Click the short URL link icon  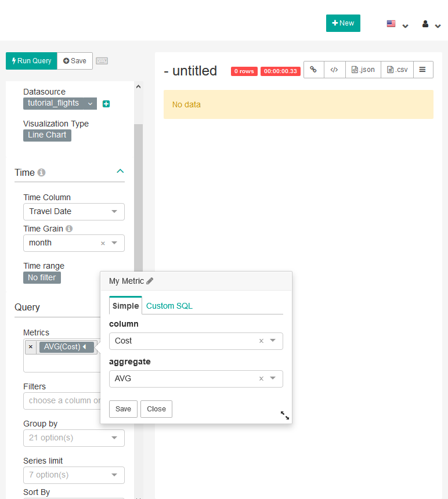[x=313, y=70]
